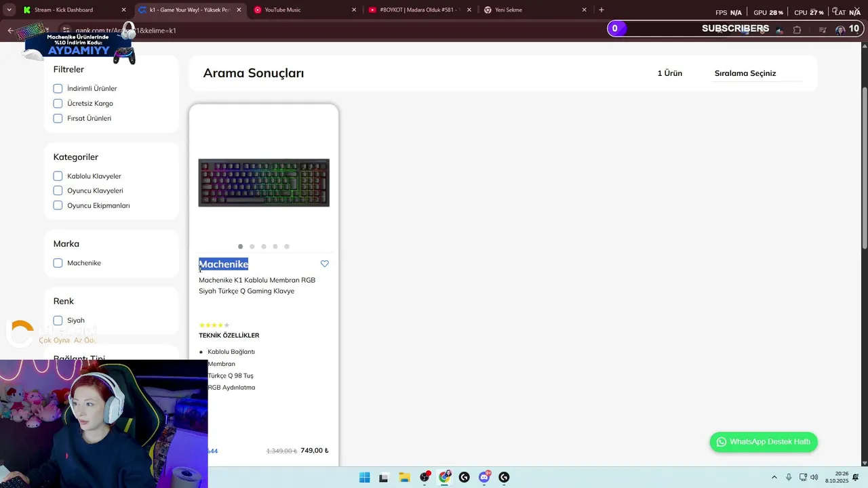Open the taskbar clock and date

[x=837, y=477]
